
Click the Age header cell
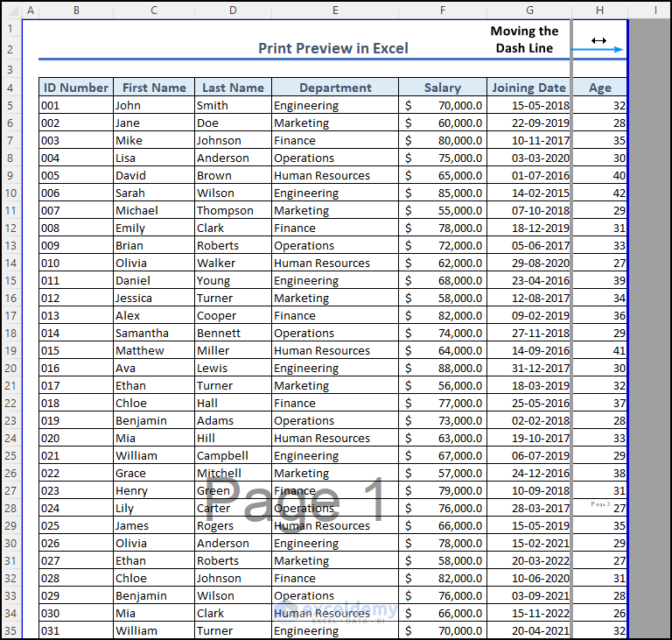tap(599, 88)
